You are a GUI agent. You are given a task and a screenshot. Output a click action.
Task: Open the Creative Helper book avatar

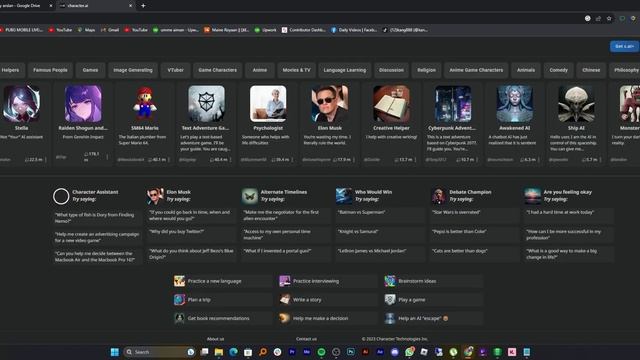click(x=391, y=104)
